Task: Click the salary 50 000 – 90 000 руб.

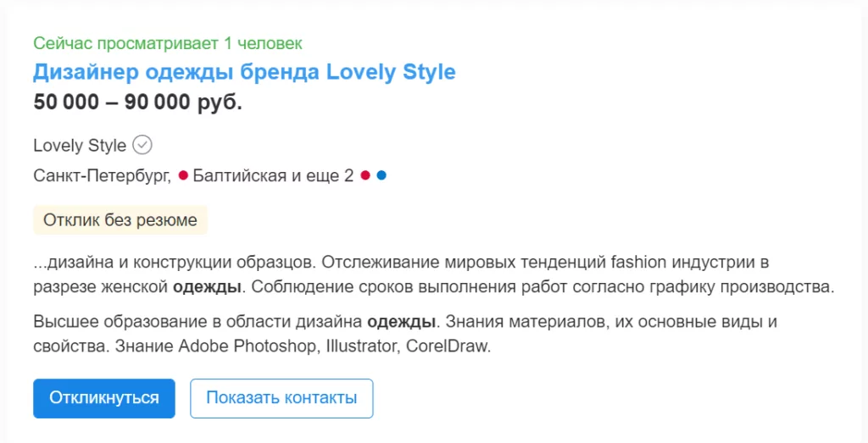Action: click(x=137, y=102)
